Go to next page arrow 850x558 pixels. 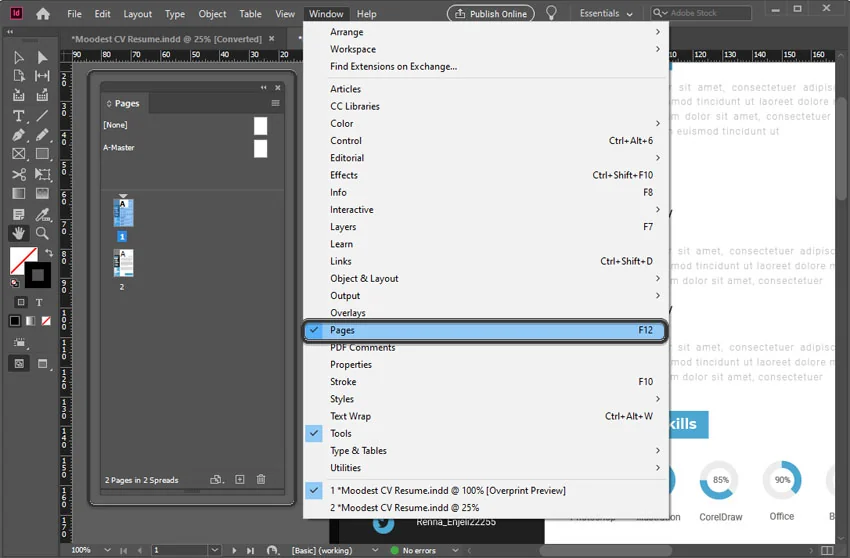tap(234, 550)
